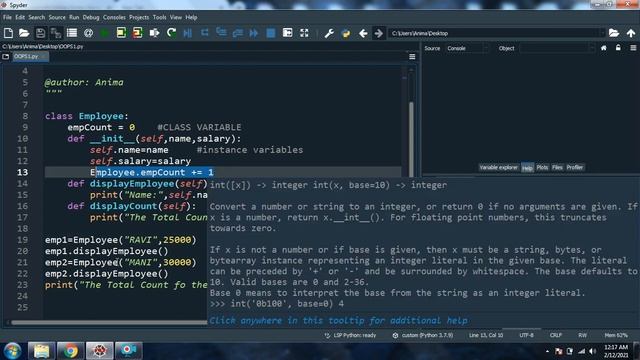Image resolution: width=640 pixels, height=360 pixels.
Task: Click the LSP Python ready status entry
Action: point(350,335)
